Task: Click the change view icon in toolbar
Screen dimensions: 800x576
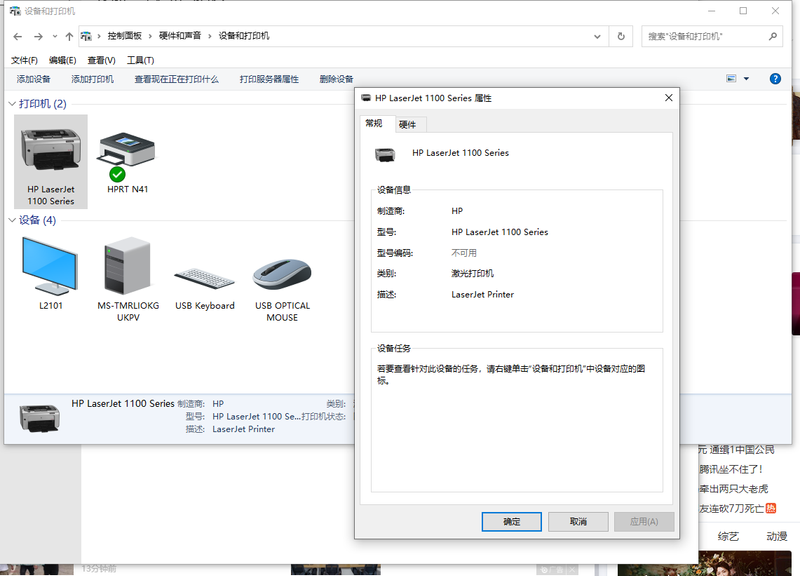Action: pos(731,79)
